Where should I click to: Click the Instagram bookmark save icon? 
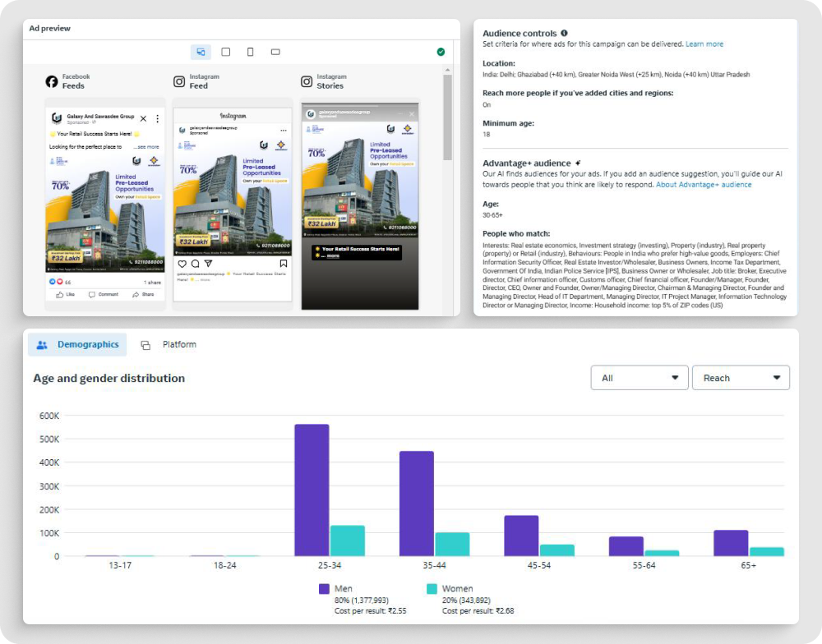pyautogui.click(x=284, y=264)
